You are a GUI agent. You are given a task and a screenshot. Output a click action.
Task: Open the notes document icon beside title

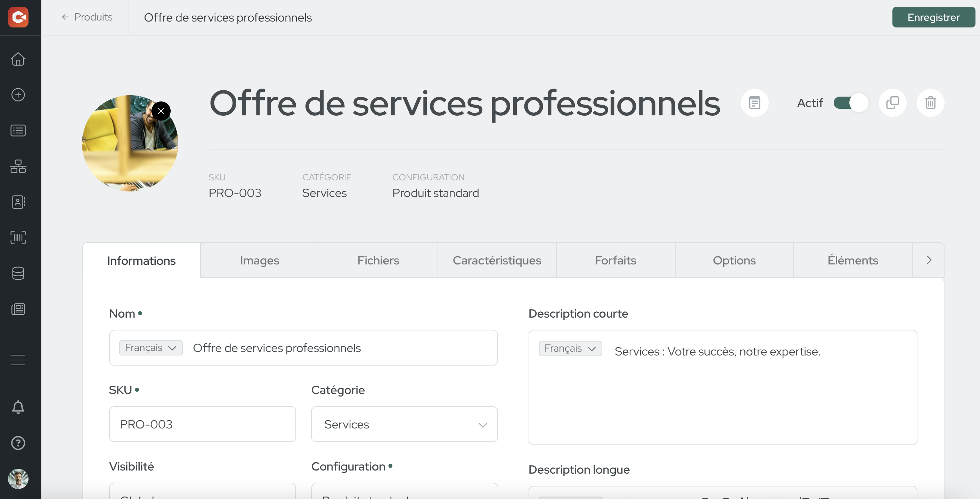[x=754, y=103]
